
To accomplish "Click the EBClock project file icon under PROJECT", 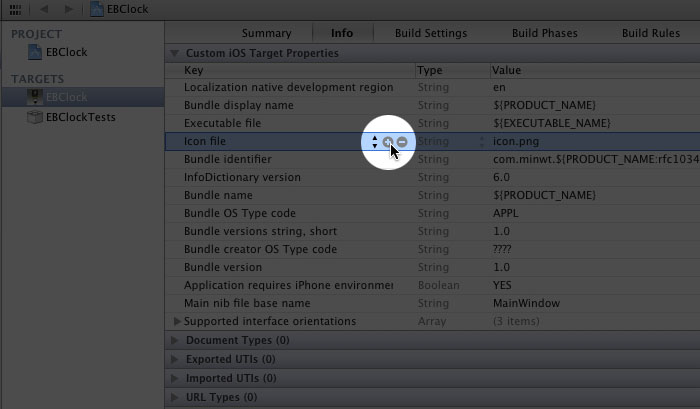I will [35, 52].
